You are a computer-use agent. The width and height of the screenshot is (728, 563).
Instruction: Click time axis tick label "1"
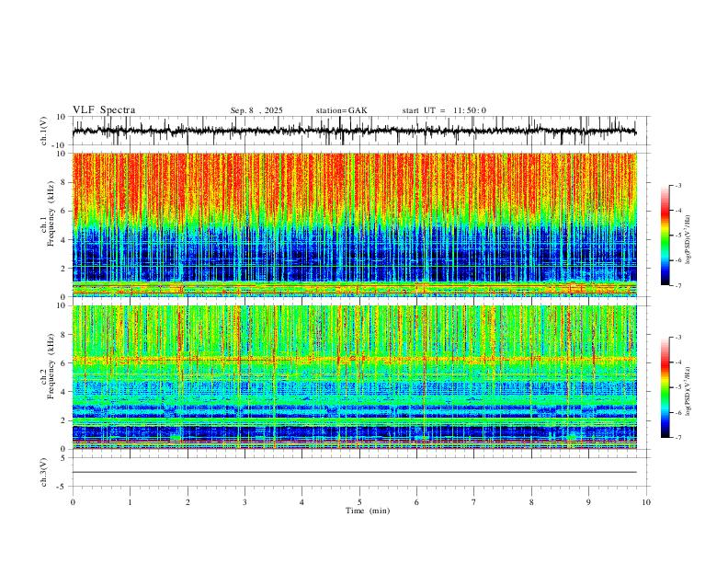[130, 502]
